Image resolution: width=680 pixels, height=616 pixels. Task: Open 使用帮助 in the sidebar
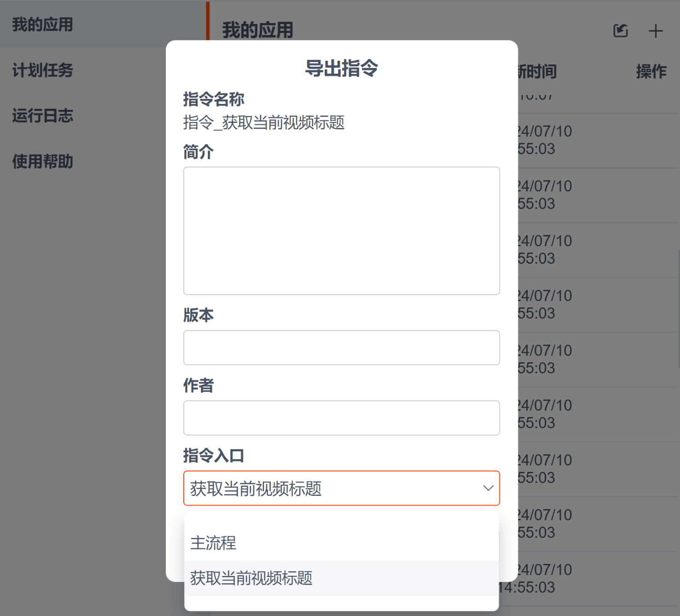(x=42, y=161)
